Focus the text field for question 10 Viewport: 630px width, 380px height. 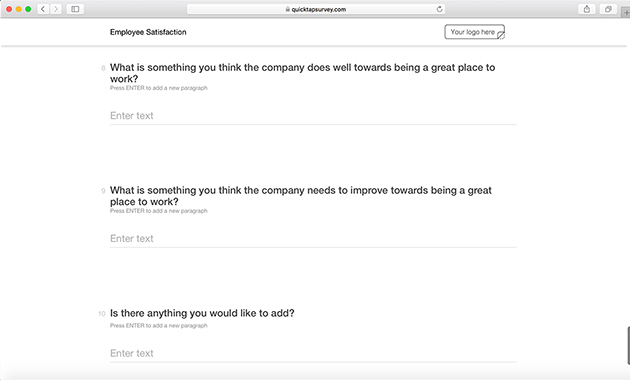[x=313, y=353]
